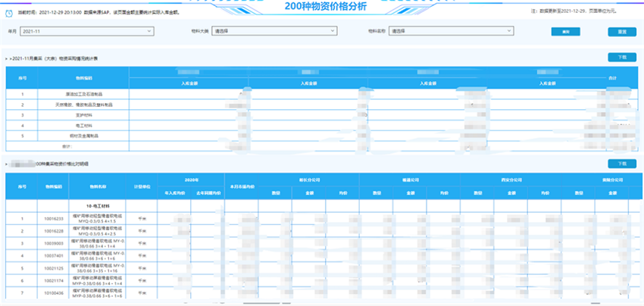Download the 2021-11 purchase statistics table
Image resolution: width=644 pixels, height=306 pixels.
pyautogui.click(x=622, y=58)
